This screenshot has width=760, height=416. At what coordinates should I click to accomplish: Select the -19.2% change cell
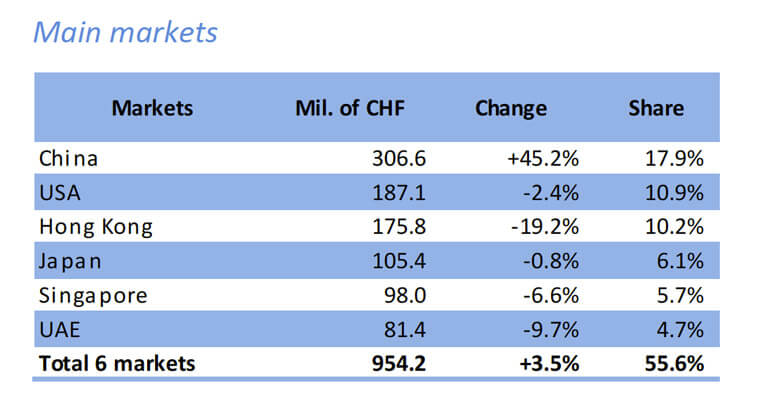[545, 226]
